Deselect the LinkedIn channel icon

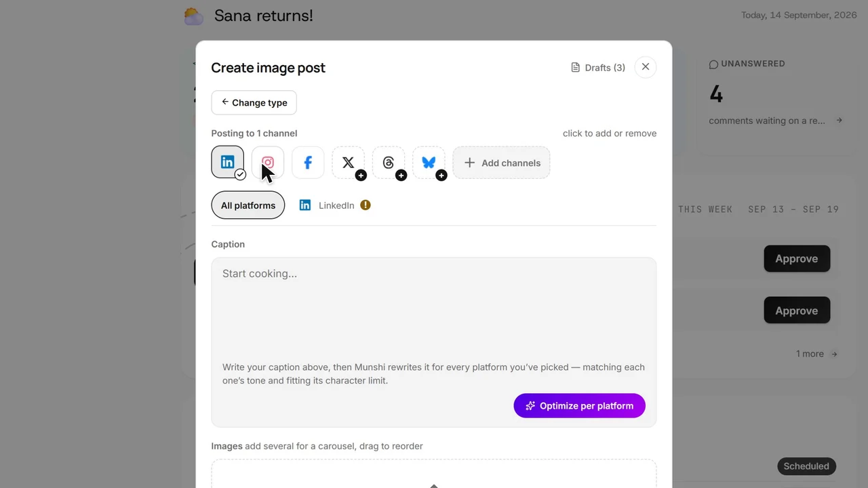(x=228, y=163)
